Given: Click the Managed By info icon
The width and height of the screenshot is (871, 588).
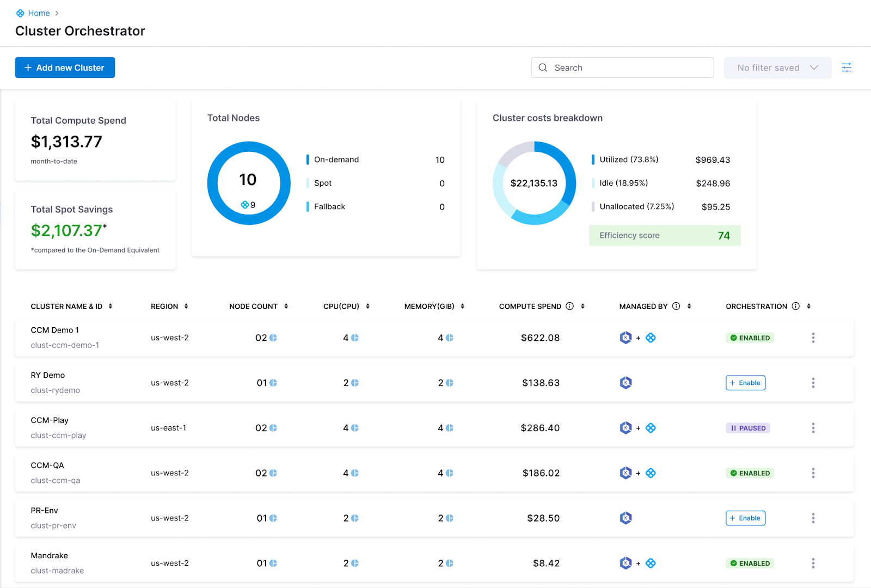Looking at the screenshot, I should click(x=676, y=306).
